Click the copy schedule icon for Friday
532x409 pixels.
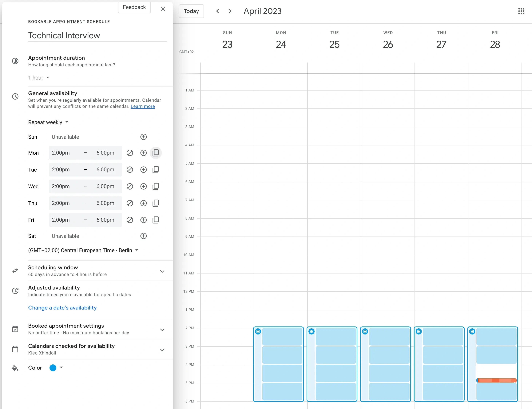tap(156, 220)
